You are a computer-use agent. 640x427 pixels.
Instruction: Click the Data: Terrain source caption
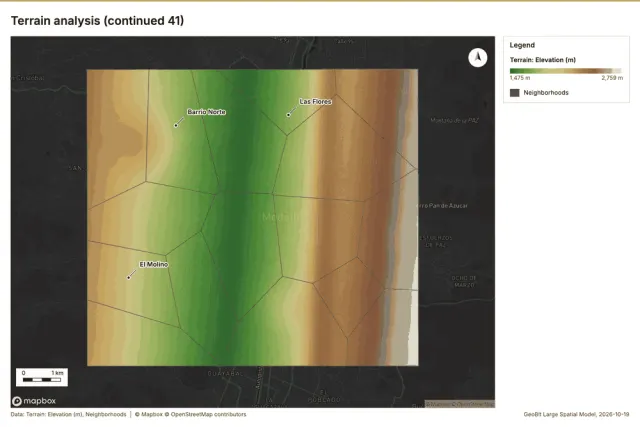69,414
